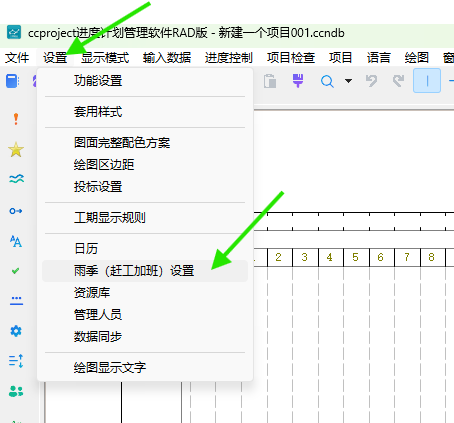Viewport: 454px width, 423px height.
Task: Toggle the highlighted vertical bar toolbar button
Action: 427,81
